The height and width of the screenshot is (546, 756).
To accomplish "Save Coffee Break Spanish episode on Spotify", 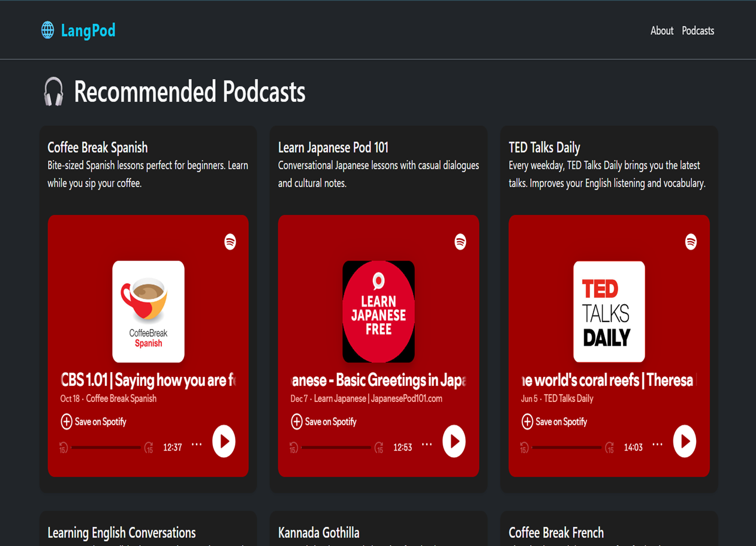I will pyautogui.click(x=94, y=422).
